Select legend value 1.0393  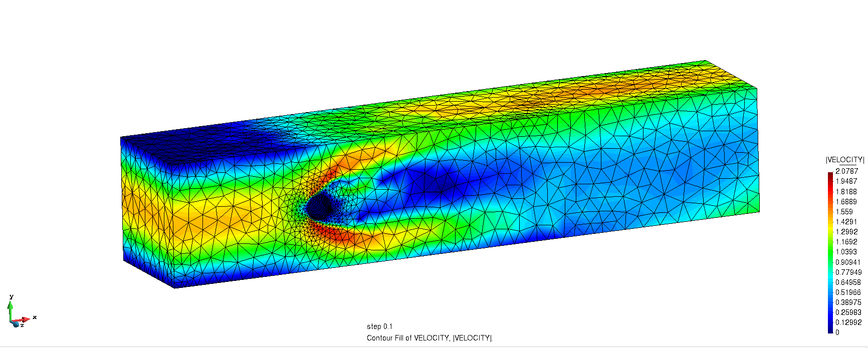point(846,252)
